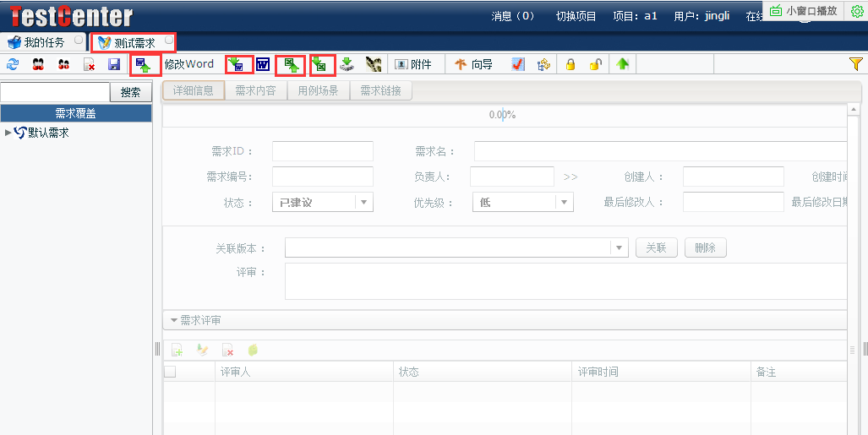Launch the 向导 wizard
Screen dimensions: 868x435
pyautogui.click(x=473, y=65)
